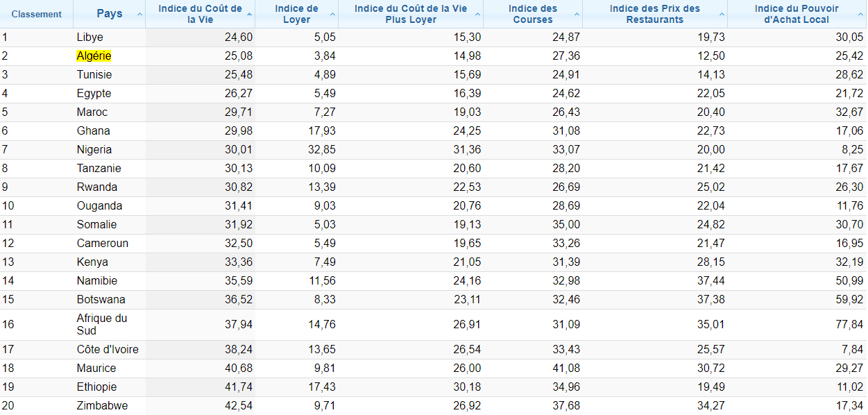Click the sort arrow in Indice des Courses header
The image size is (868, 415).
577,15
